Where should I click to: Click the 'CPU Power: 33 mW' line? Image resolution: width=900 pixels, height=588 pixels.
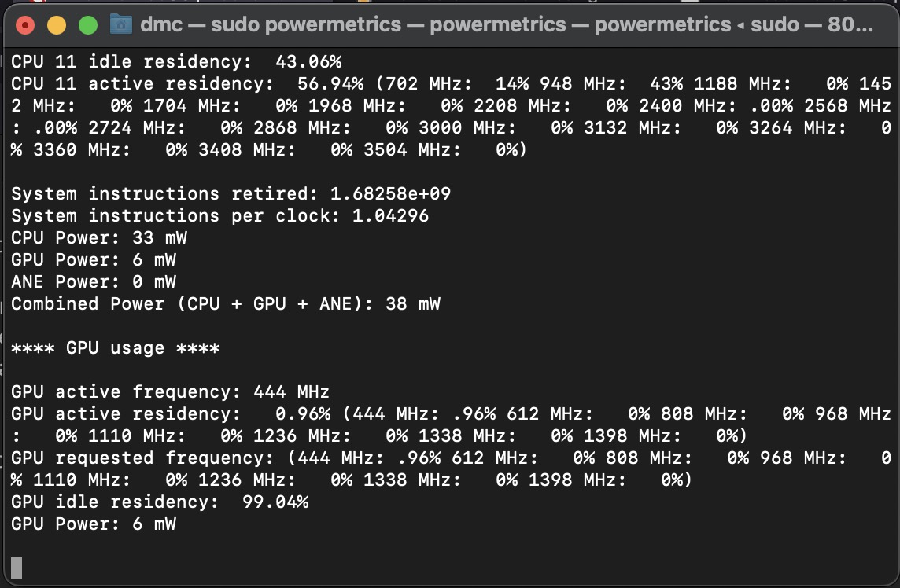(99, 237)
